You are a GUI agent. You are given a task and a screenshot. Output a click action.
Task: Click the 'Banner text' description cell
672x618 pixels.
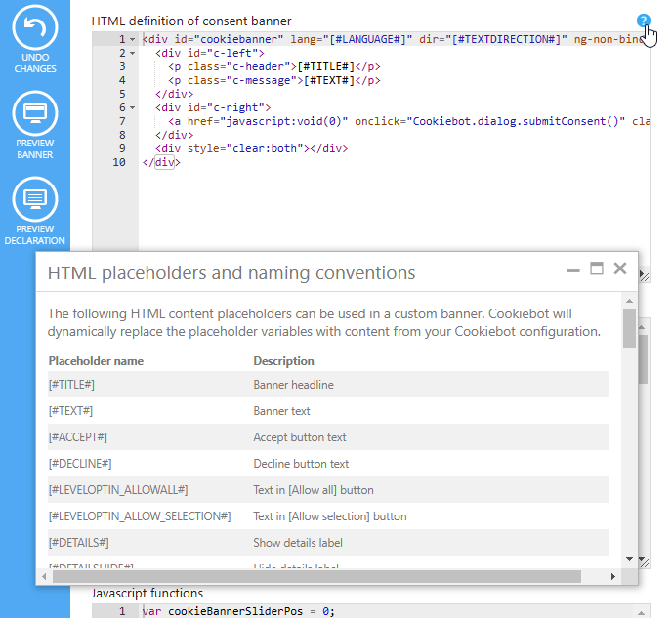281,411
